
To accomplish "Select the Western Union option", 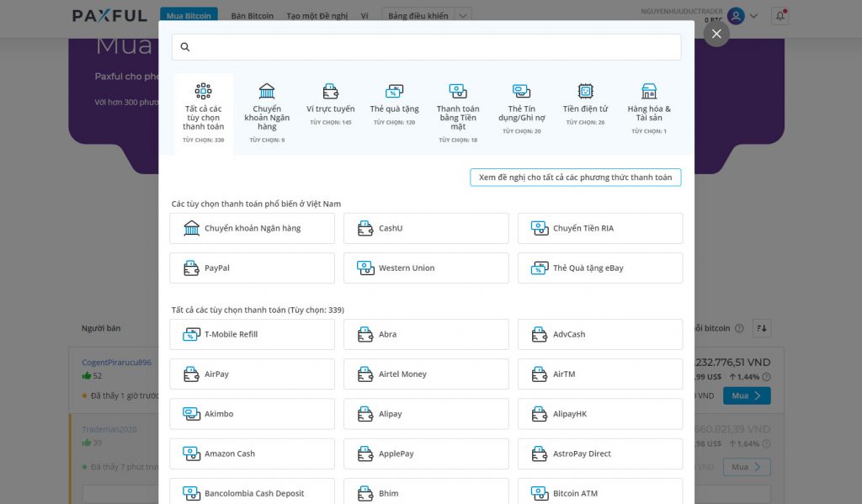I will [426, 268].
